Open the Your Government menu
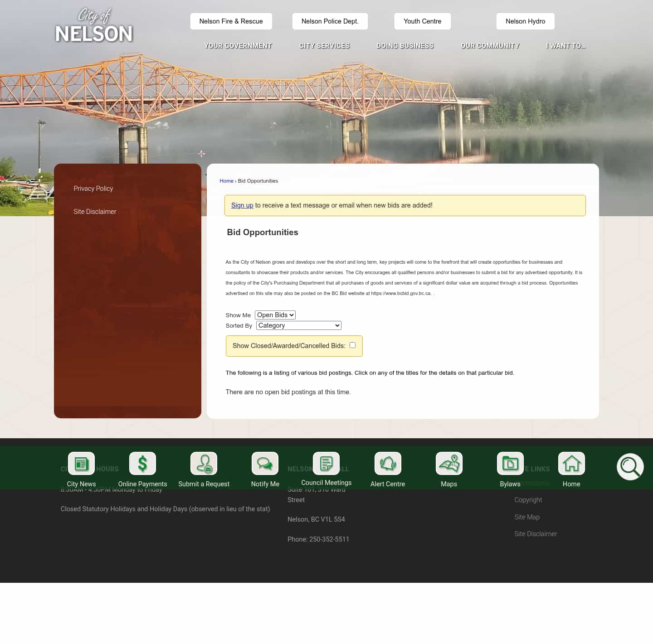Image resolution: width=653 pixels, height=644 pixels. [x=238, y=46]
